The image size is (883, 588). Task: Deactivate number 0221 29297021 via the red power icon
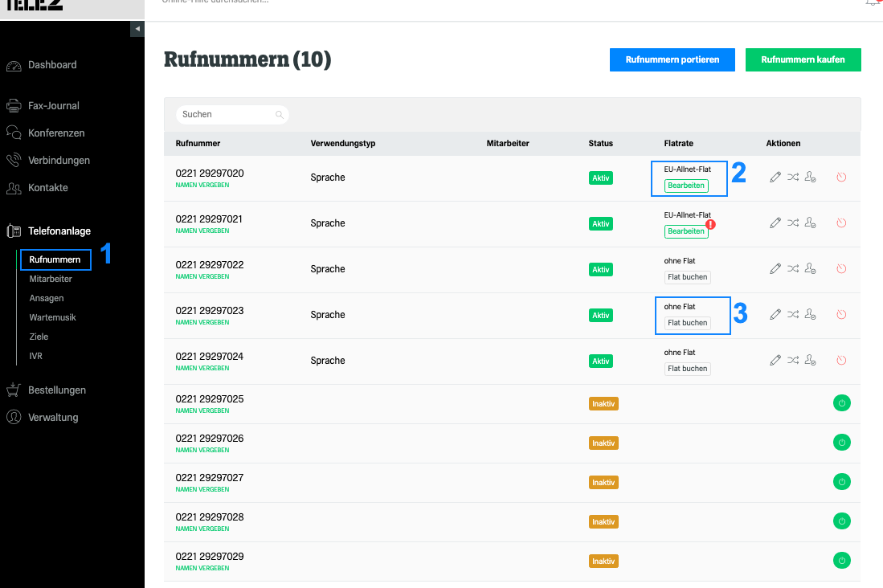[841, 223]
